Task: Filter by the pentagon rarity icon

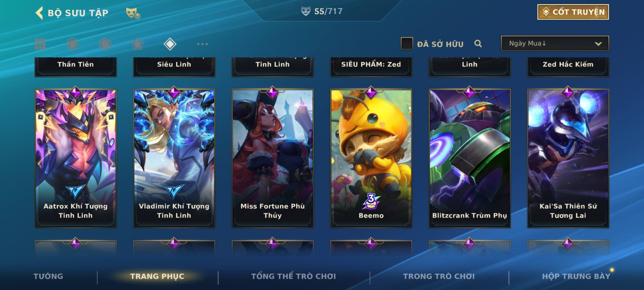Action: click(137, 44)
